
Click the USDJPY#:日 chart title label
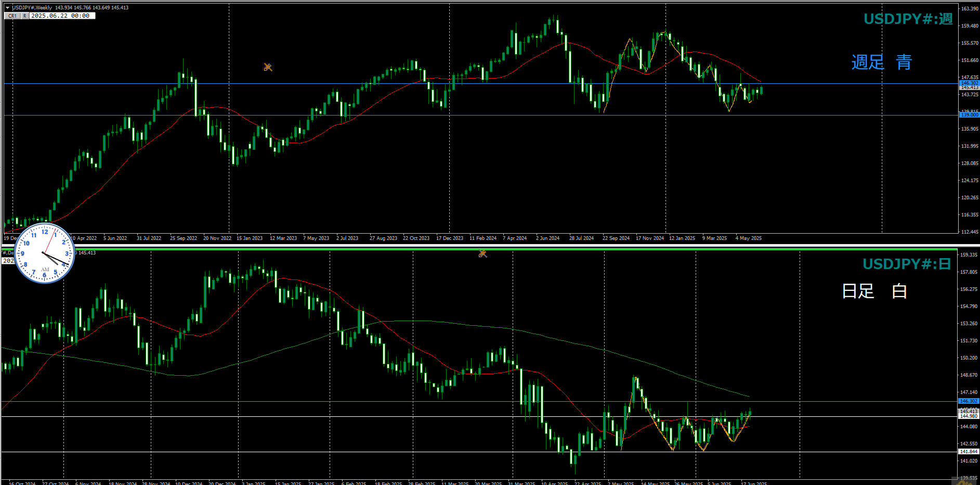click(907, 264)
